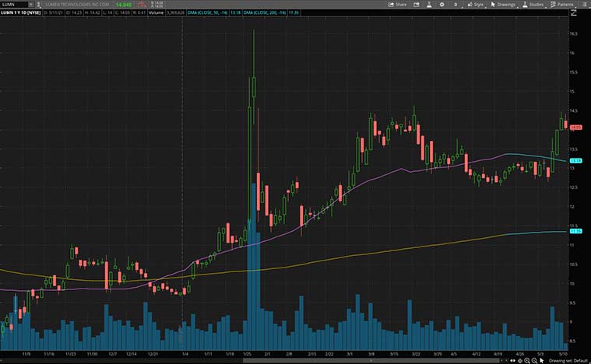Click the red 14.05 price label on axis
The height and width of the screenshot is (364, 591).
pyautogui.click(x=576, y=127)
